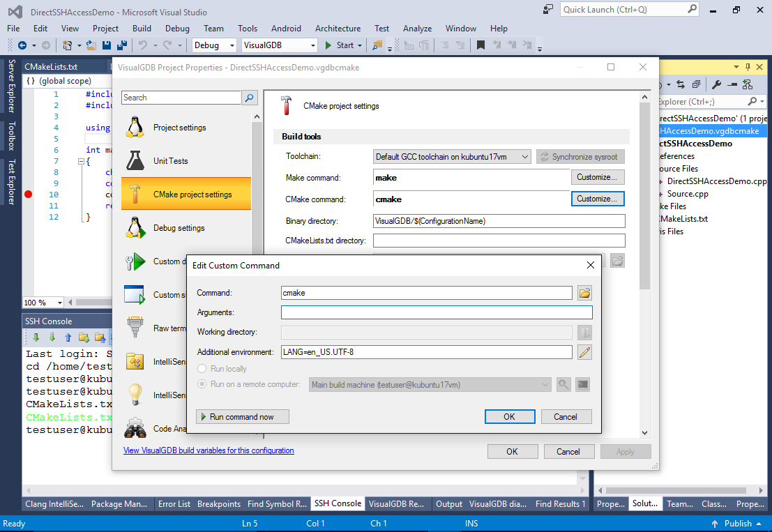Select CMake project settings hammer item
The height and width of the screenshot is (532, 772).
point(186,195)
